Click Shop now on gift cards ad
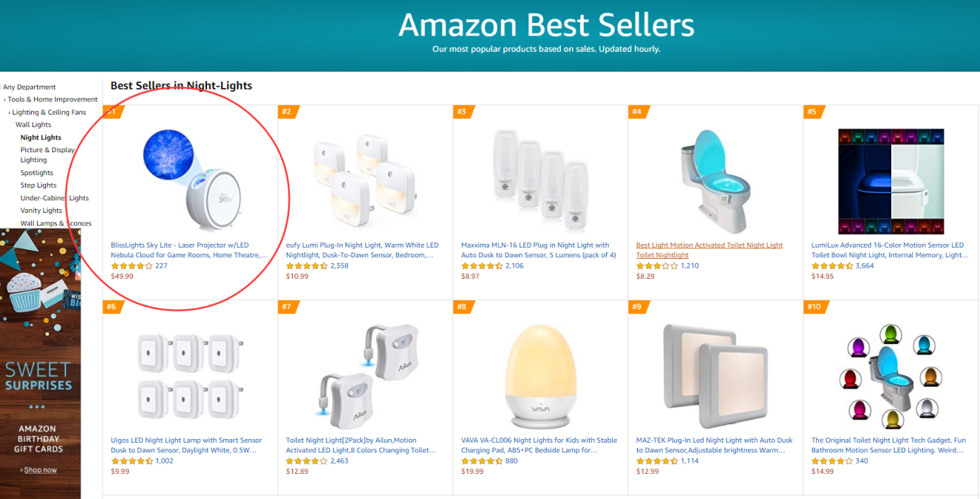 pyautogui.click(x=40, y=470)
